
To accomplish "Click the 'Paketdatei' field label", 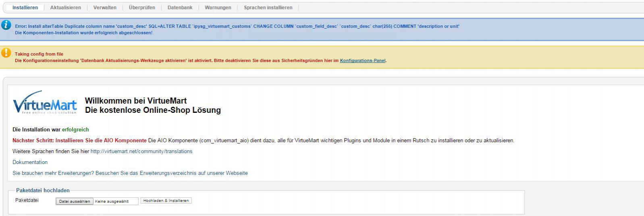I will pyautogui.click(x=27, y=200).
